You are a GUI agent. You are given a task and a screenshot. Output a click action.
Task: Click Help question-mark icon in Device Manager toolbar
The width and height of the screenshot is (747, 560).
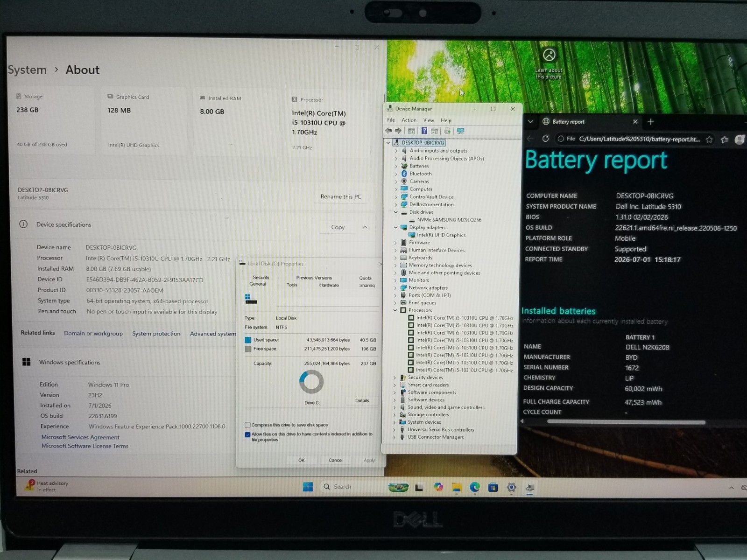(424, 131)
